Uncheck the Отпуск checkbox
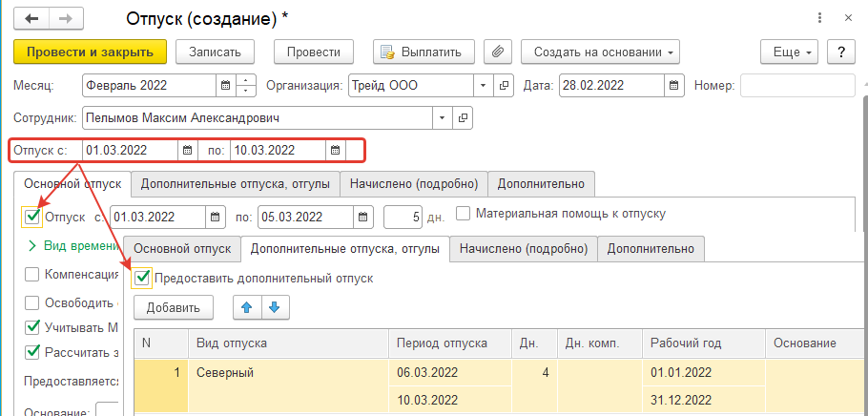The width and height of the screenshot is (868, 416). 32,217
